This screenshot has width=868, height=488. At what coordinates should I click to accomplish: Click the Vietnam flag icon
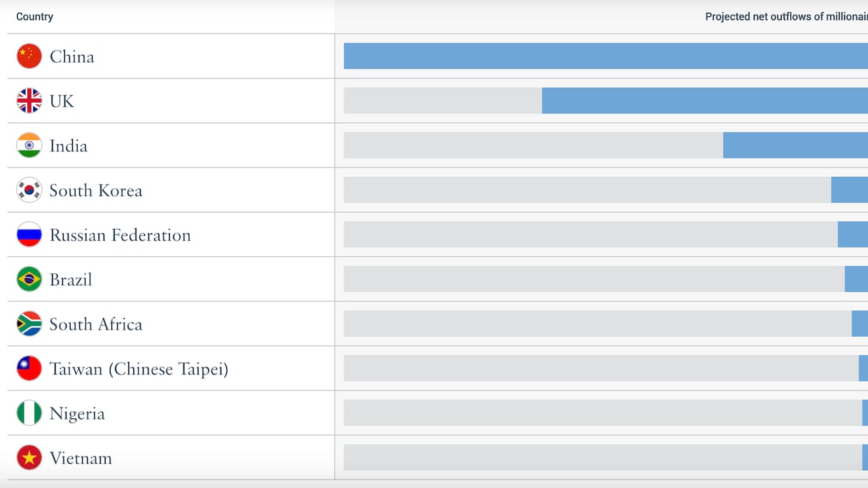(x=29, y=457)
